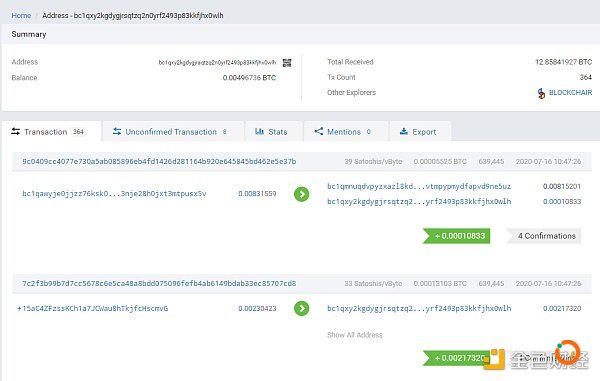
Task: Select fee amount 0.00005525 BTC
Action: 440,161
